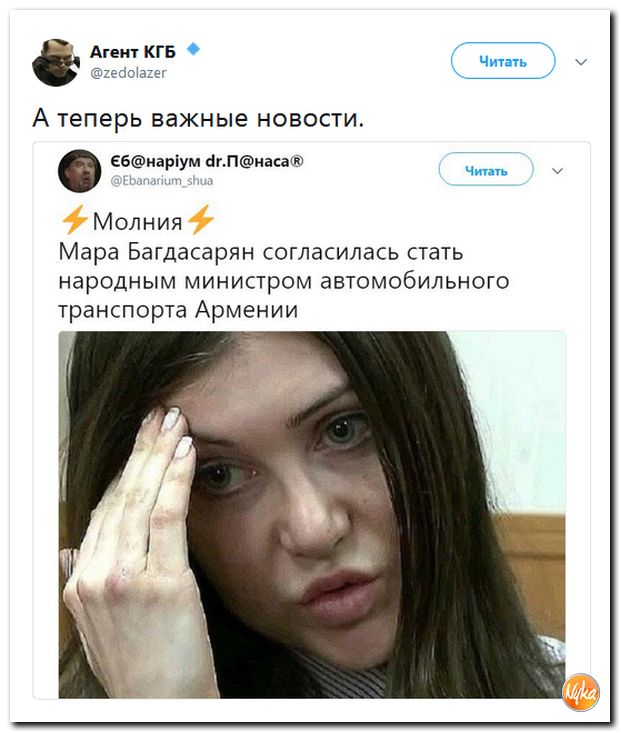Viewport: 621px width, 733px height.
Task: Follow Агент КГБ with the top Читать button
Action: (x=503, y=61)
